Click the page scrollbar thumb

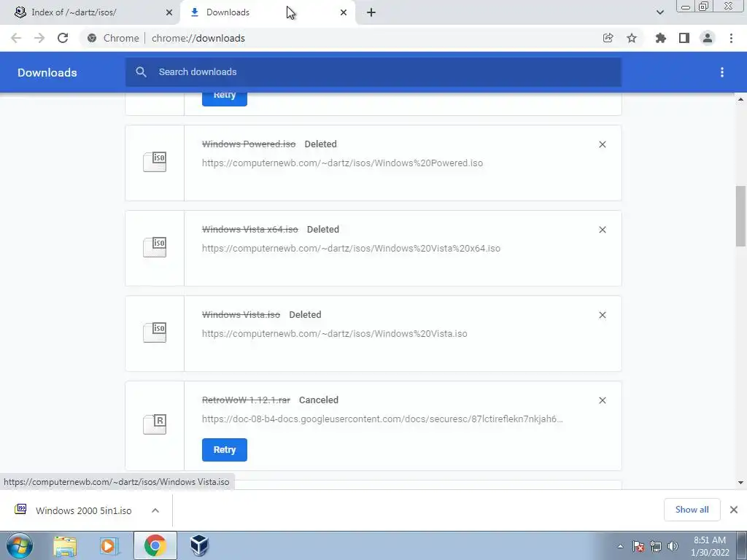click(x=740, y=216)
